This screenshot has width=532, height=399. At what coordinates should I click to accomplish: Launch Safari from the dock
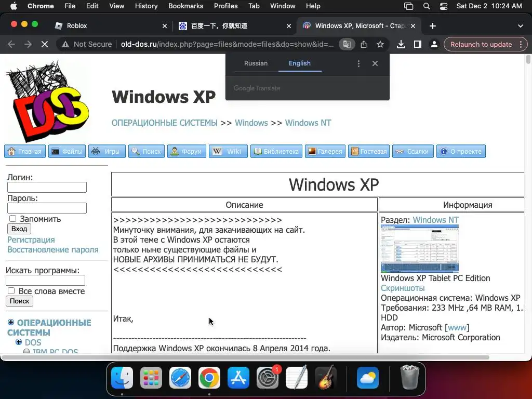tap(180, 378)
